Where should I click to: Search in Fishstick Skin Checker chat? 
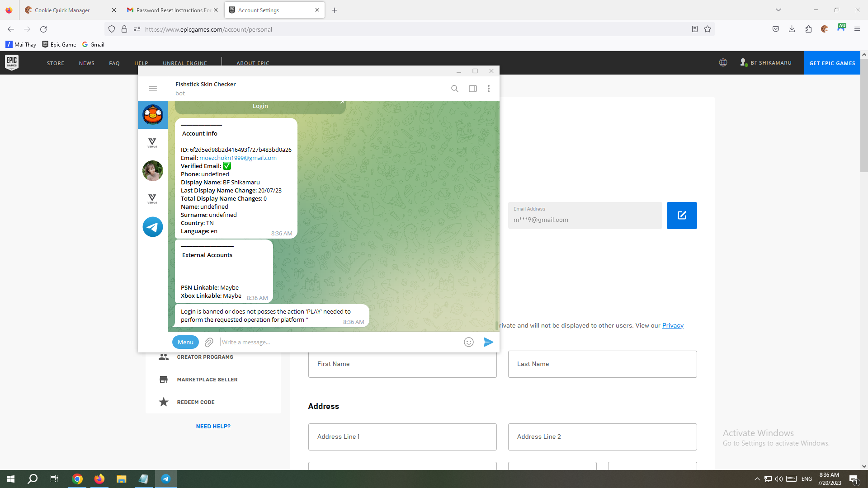pyautogui.click(x=455, y=89)
